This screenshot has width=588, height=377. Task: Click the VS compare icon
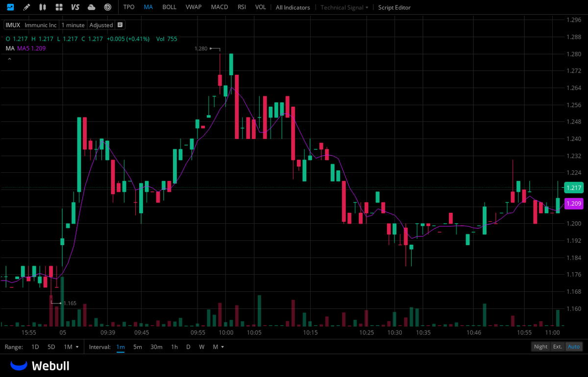coord(75,7)
